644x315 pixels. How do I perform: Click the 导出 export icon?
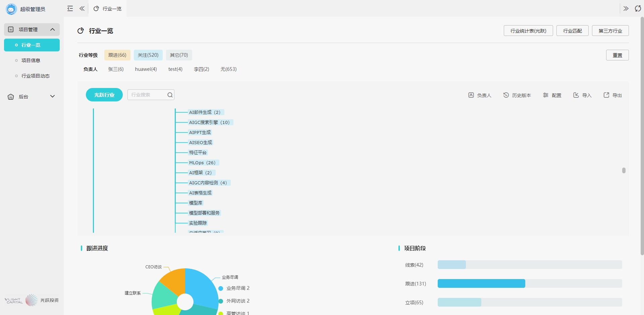click(x=606, y=95)
